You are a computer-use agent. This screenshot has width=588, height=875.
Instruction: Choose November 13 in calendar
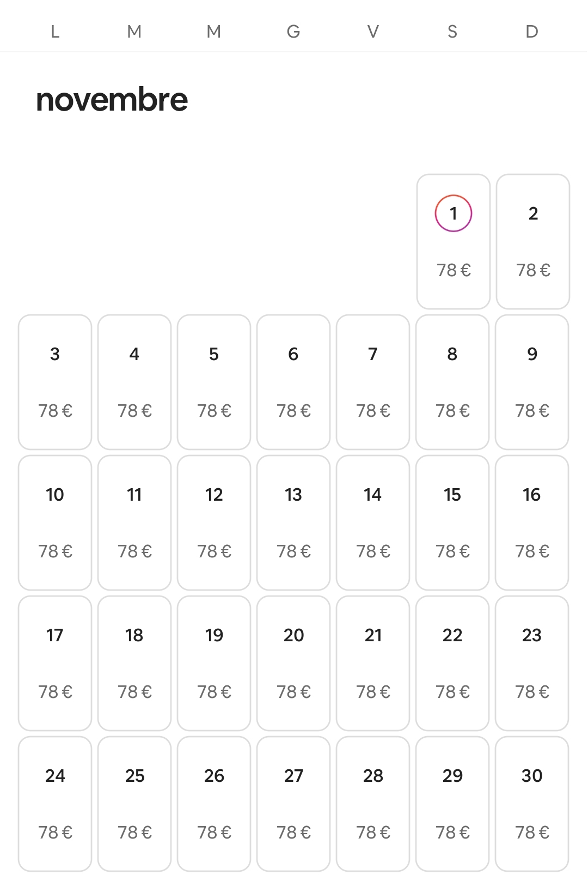(293, 522)
